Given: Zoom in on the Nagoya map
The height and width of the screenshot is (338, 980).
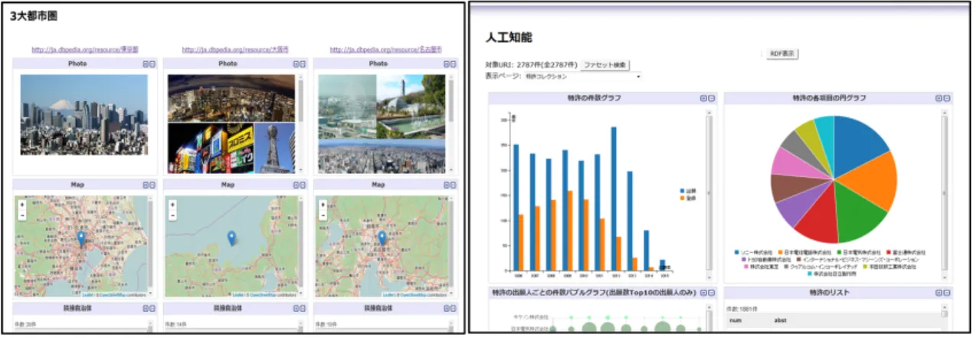Looking at the screenshot, I should pyautogui.click(x=323, y=205).
